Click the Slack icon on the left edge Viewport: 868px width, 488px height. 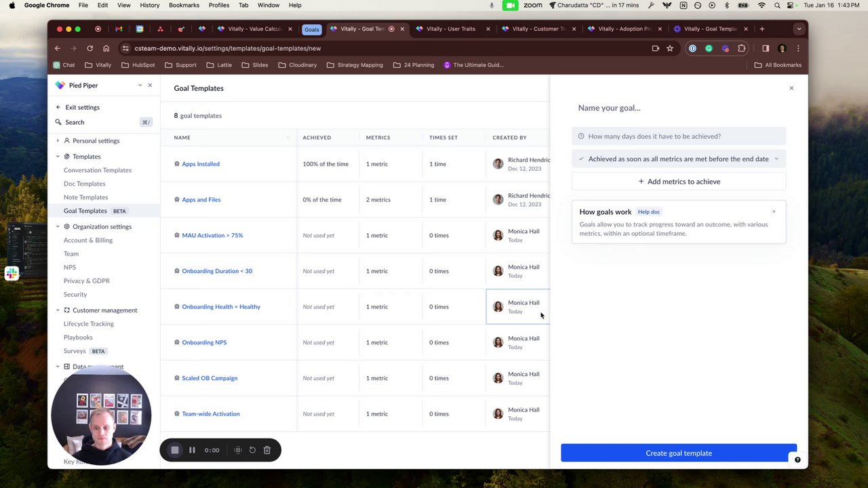pyautogui.click(x=11, y=273)
